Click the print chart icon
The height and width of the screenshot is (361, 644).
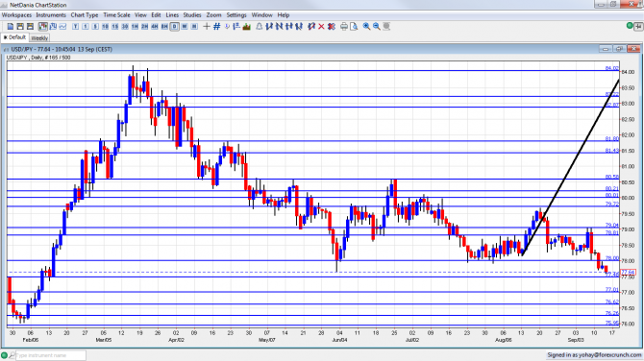pos(344,26)
